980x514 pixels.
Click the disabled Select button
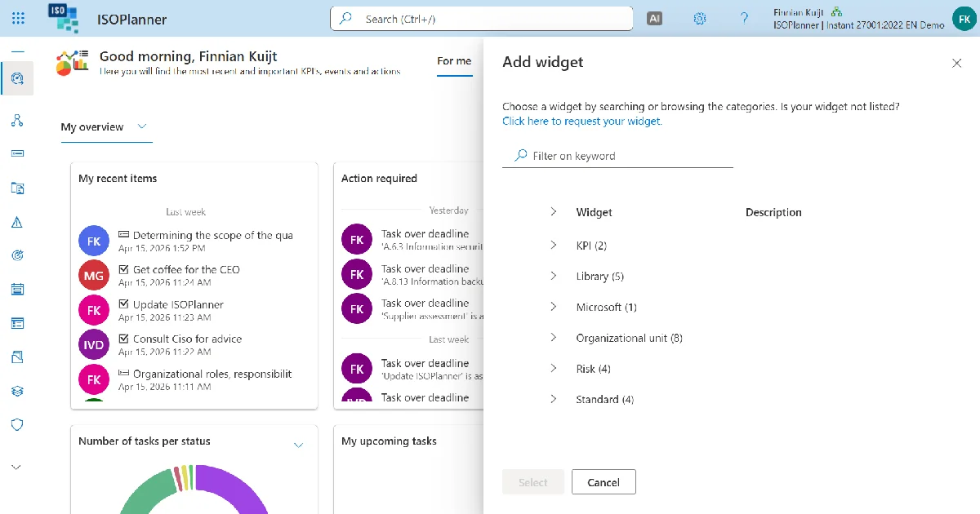coord(533,482)
